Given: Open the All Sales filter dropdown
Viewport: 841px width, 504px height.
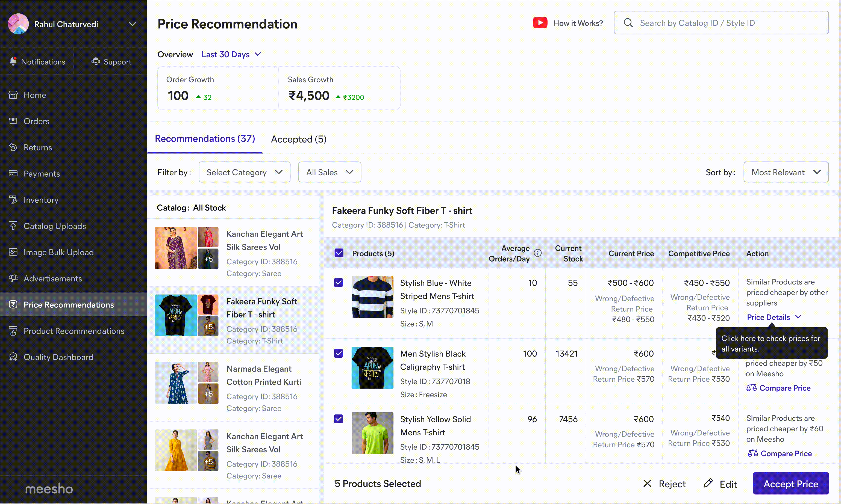Looking at the screenshot, I should (x=330, y=172).
